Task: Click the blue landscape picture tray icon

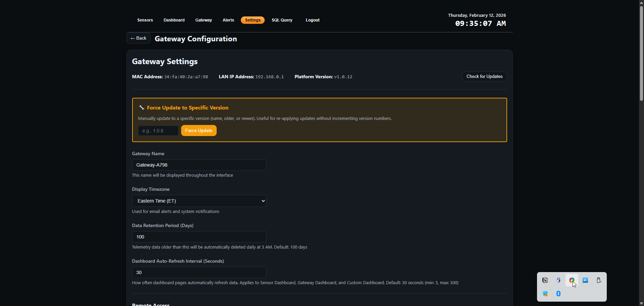Action: coord(585,280)
